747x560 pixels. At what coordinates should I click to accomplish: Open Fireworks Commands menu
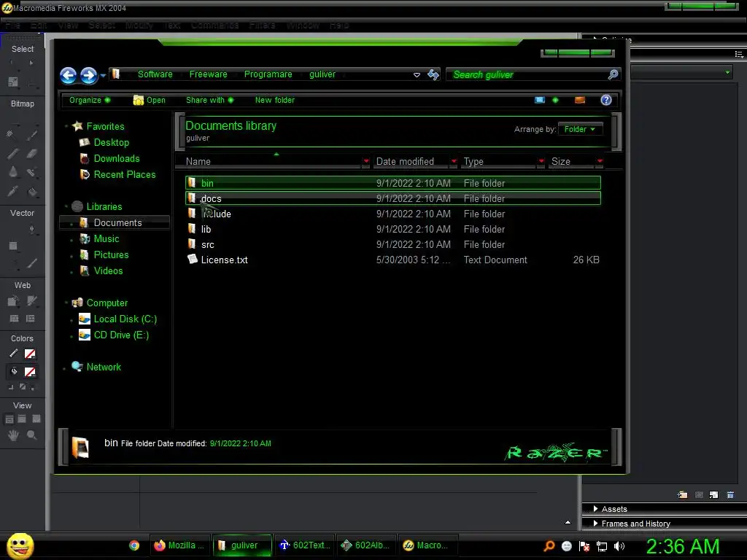tap(215, 26)
